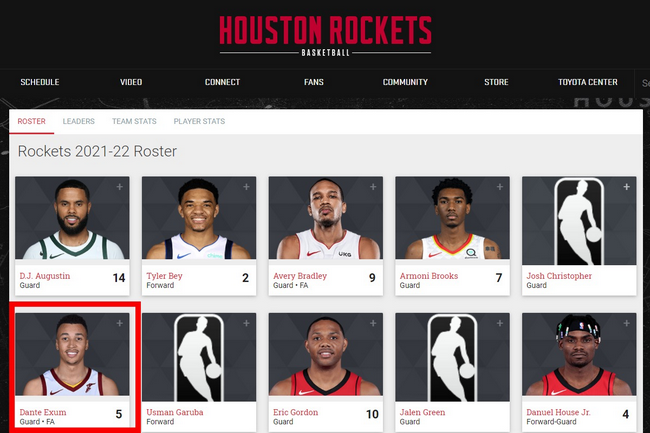The width and height of the screenshot is (650, 433).
Task: Expand Josh Christopher's card with plus icon
Action: coord(626,187)
